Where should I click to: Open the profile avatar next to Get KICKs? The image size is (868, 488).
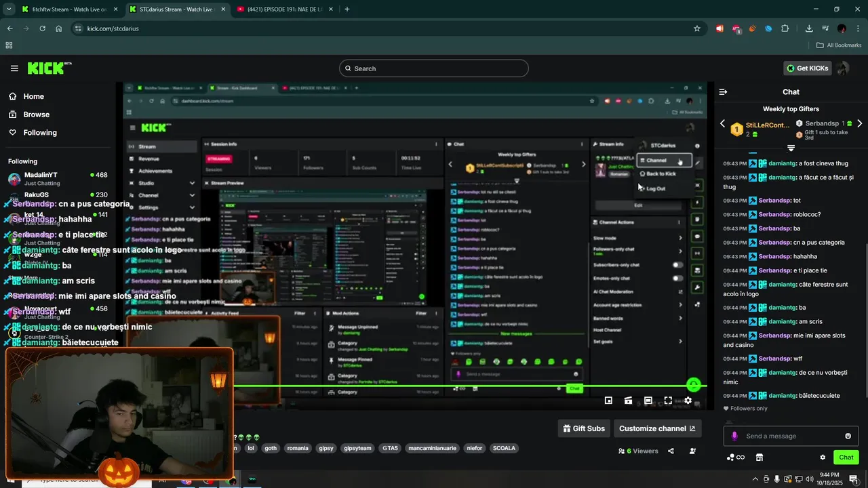[x=843, y=68]
